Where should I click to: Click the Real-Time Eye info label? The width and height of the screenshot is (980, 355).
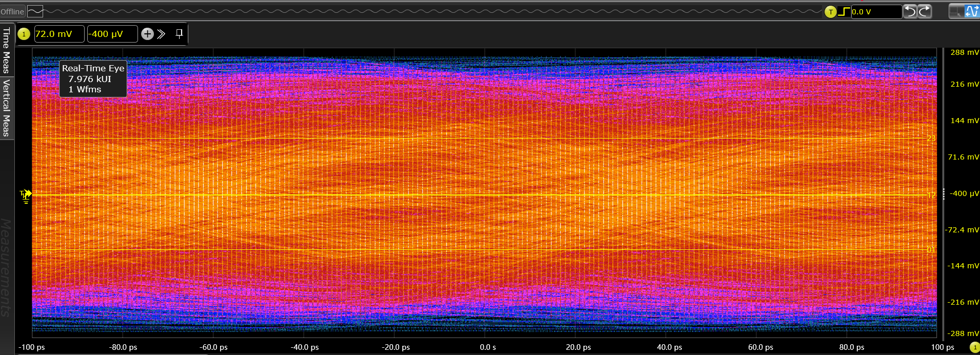click(x=93, y=78)
